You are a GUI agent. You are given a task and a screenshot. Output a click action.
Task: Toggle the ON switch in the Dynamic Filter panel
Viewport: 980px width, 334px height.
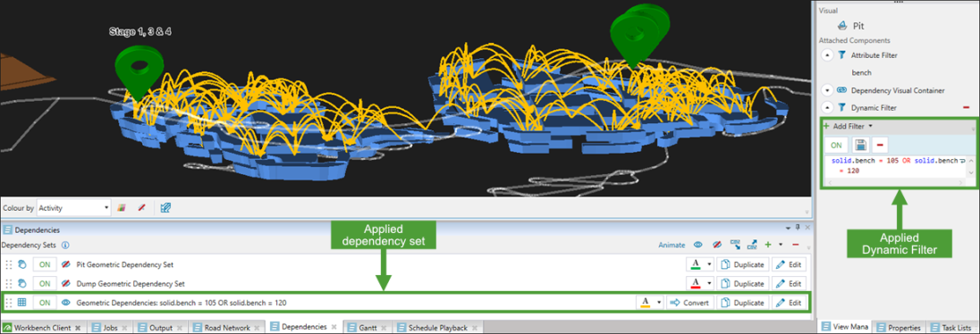click(x=836, y=146)
